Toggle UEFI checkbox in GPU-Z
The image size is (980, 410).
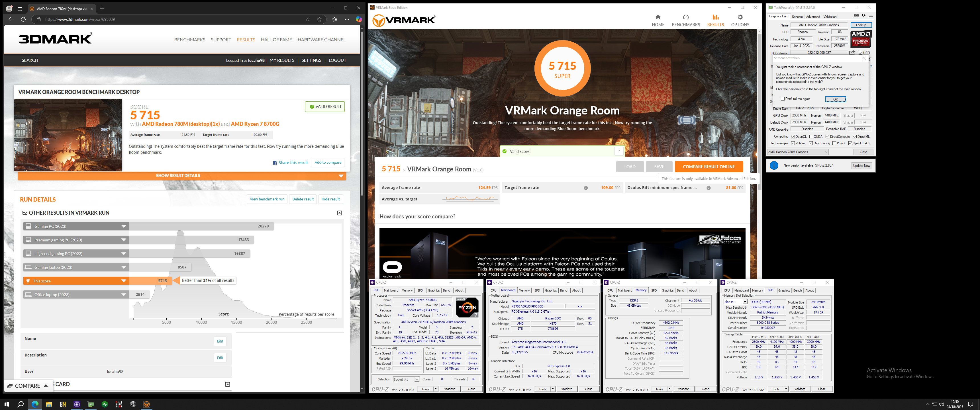click(x=861, y=53)
